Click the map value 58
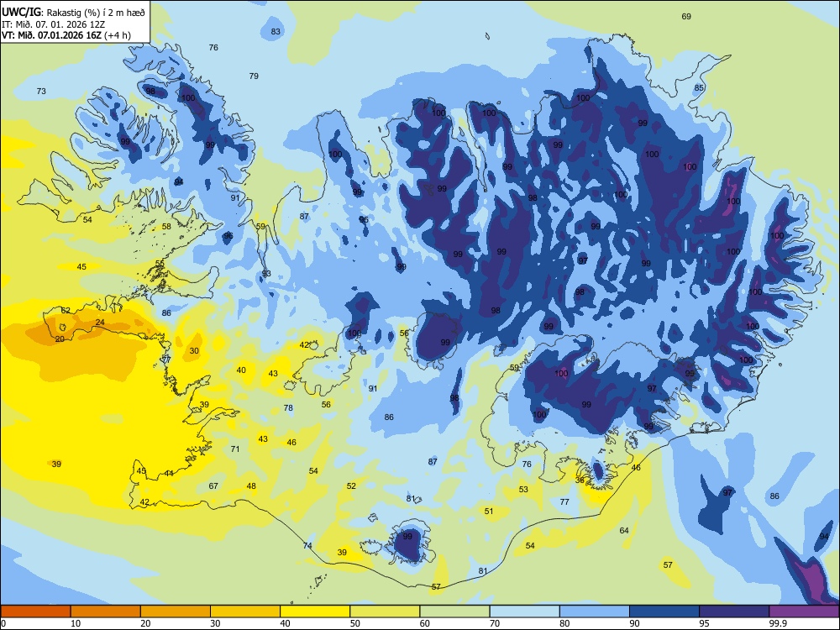 [166, 227]
